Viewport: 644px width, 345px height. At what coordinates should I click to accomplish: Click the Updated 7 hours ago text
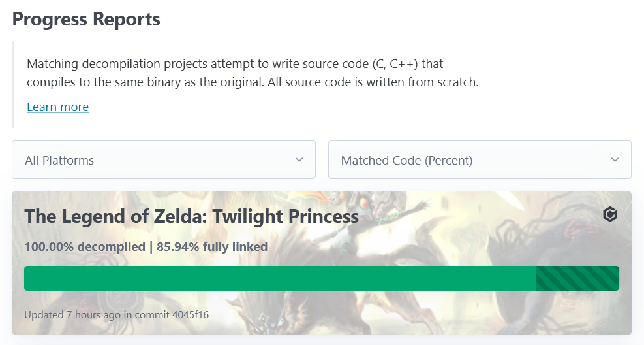coord(72,315)
